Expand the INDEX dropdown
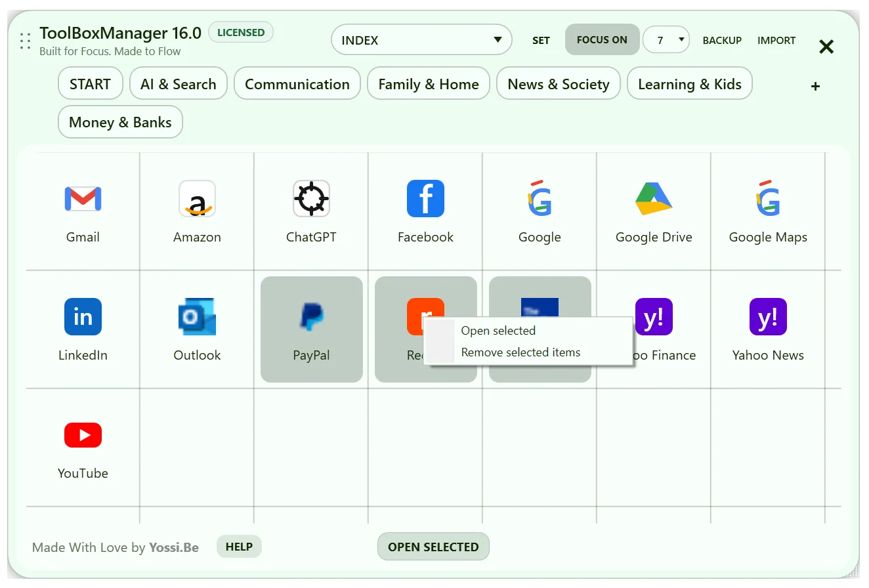Image resolution: width=869 pixels, height=588 pixels. tap(421, 40)
